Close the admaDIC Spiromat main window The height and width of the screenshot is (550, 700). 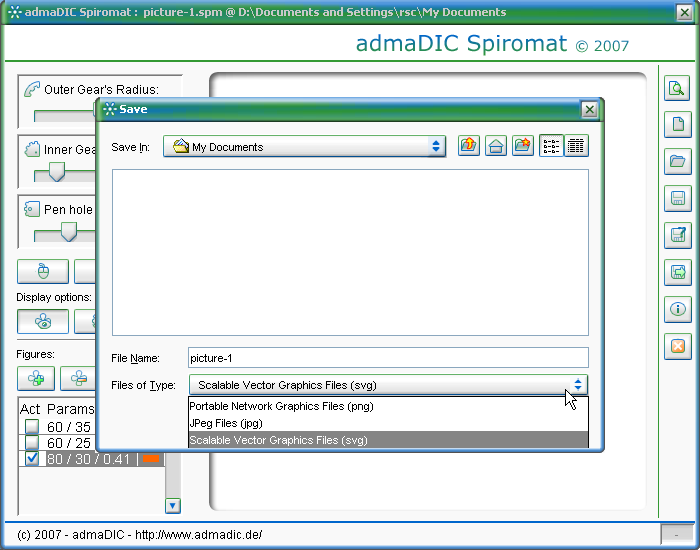[x=684, y=12]
